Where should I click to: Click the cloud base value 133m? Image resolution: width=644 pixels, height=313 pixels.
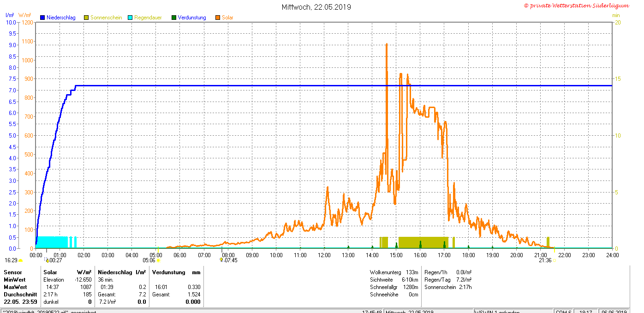[x=412, y=272]
